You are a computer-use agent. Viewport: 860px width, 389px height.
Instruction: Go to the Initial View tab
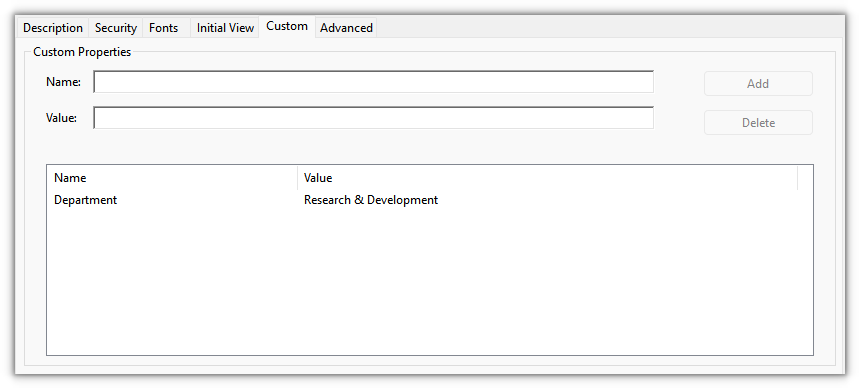pyautogui.click(x=225, y=28)
